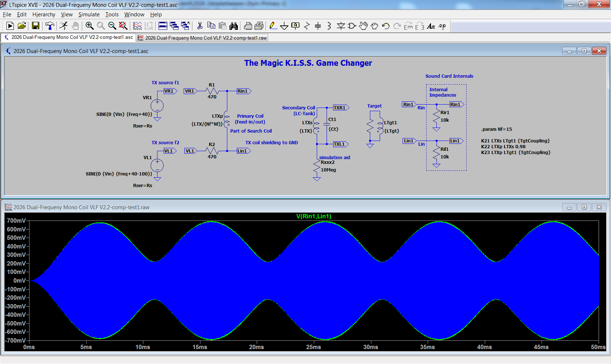Run the simulation with running man
611x364 pixels.
click(x=64, y=26)
